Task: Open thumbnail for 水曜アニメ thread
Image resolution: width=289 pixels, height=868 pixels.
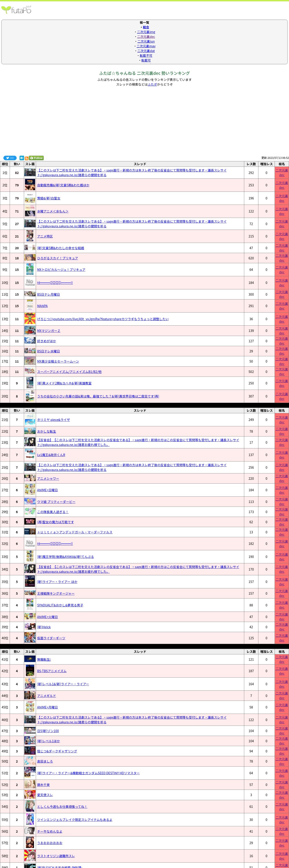Action: [30, 211]
